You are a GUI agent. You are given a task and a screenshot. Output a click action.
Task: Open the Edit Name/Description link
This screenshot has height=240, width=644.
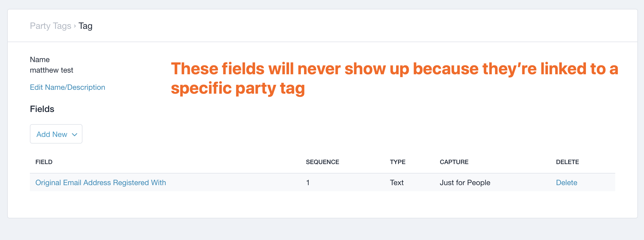click(67, 87)
